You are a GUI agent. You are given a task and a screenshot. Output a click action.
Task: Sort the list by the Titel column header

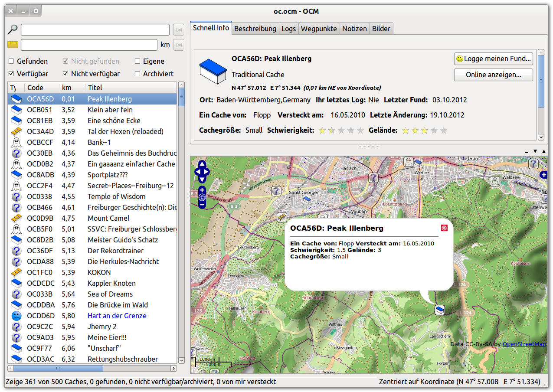131,88
